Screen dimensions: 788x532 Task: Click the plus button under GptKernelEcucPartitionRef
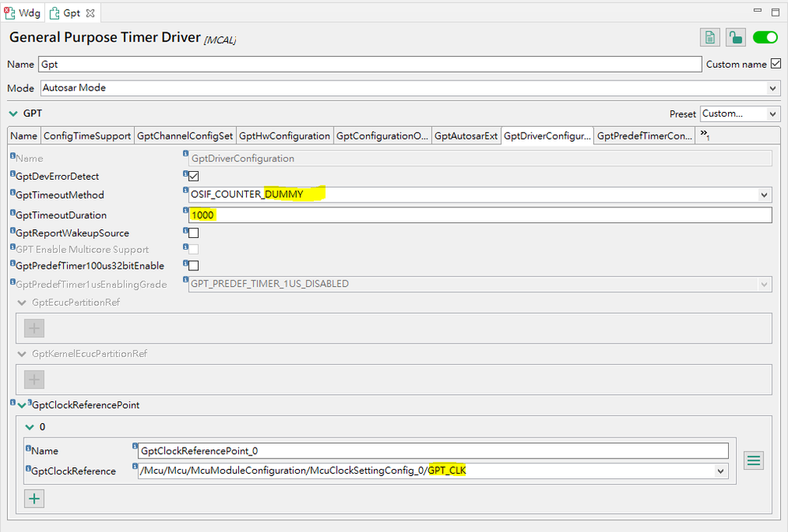point(34,380)
